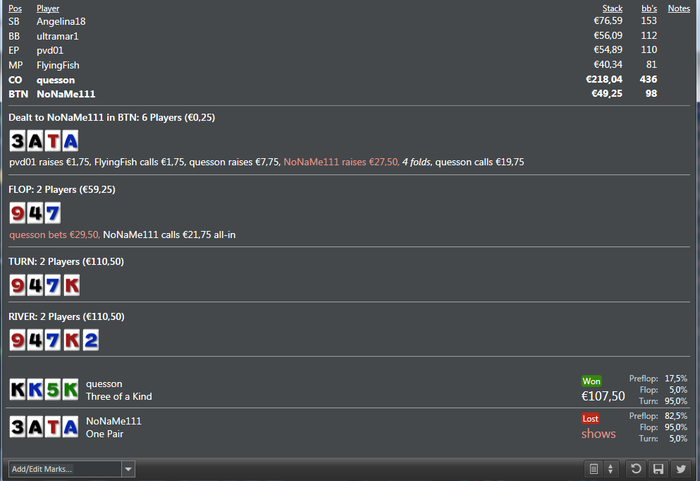Viewport: 700px width, 481px height.
Task: Click the up-down arrows next to clipboard
Action: [x=610, y=469]
